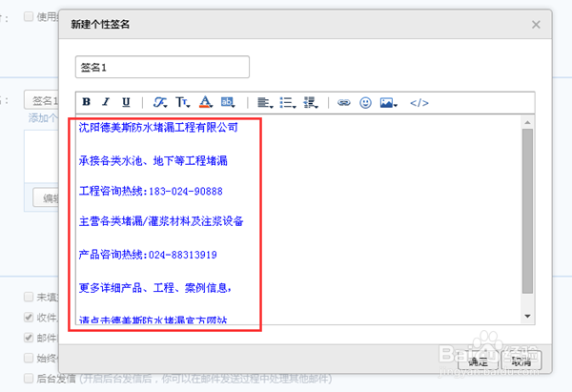The image size is (572, 392).
Task: Toggle the 始终 checkbox behind the dialog
Action: pyautogui.click(x=29, y=358)
